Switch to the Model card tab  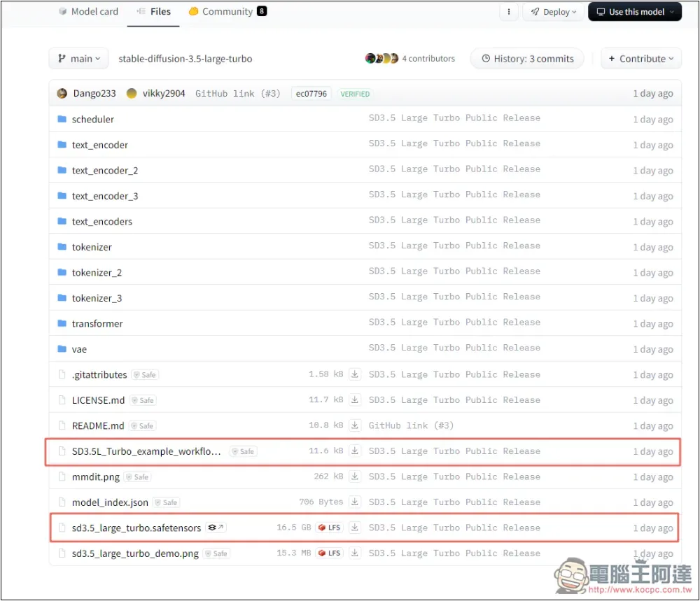[x=88, y=12]
